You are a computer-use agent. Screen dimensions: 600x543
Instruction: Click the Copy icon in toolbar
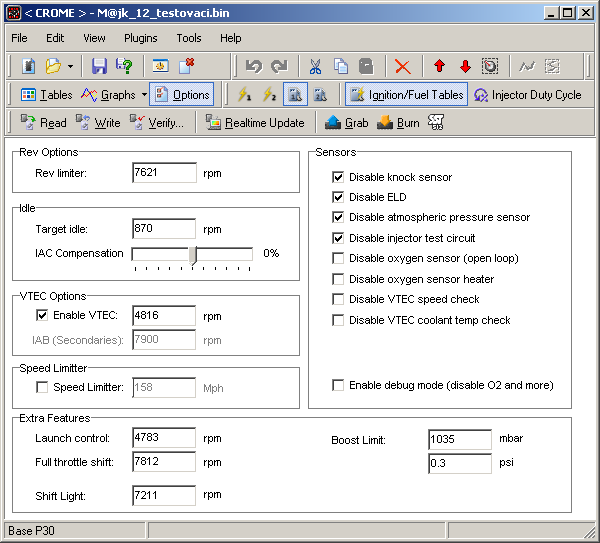pos(340,66)
